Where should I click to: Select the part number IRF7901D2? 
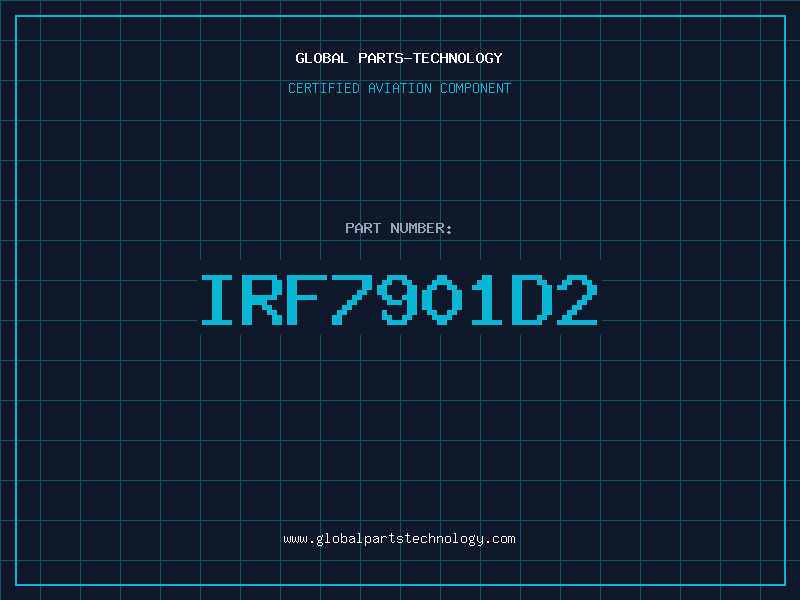tap(399, 300)
